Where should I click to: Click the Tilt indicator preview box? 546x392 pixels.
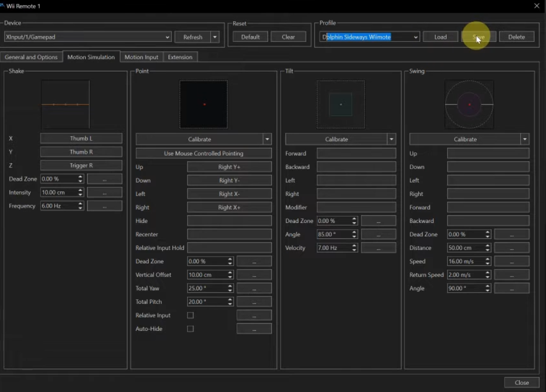pos(341,104)
